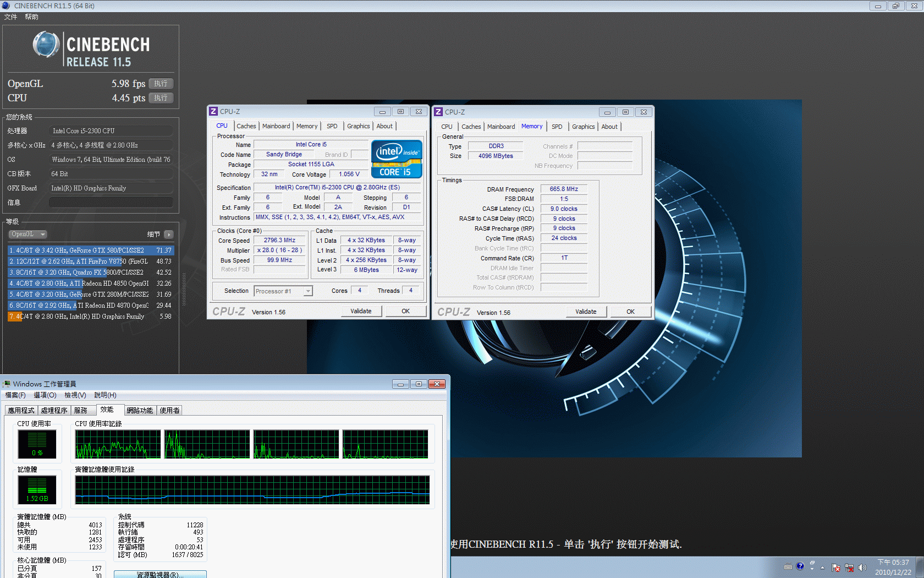This screenshot has height=578, width=924.
Task: Switch to About tab in right CPU-Z
Action: tap(609, 127)
